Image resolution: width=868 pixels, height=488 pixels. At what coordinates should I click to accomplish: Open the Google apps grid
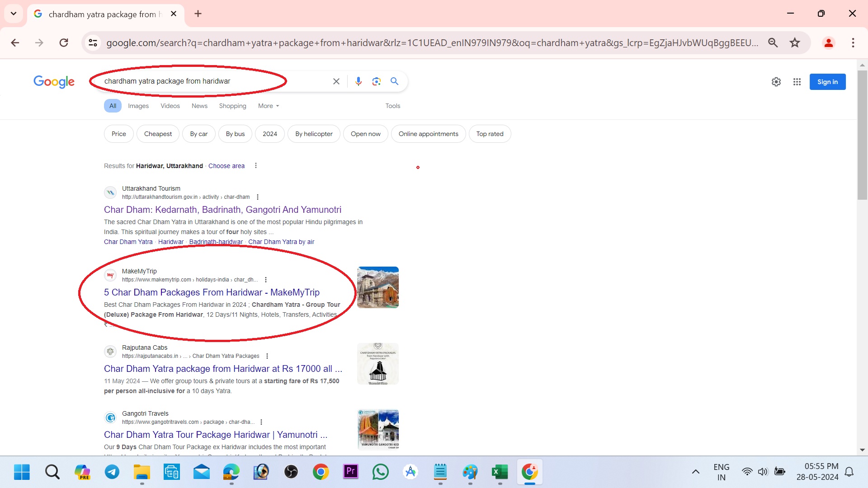click(797, 82)
